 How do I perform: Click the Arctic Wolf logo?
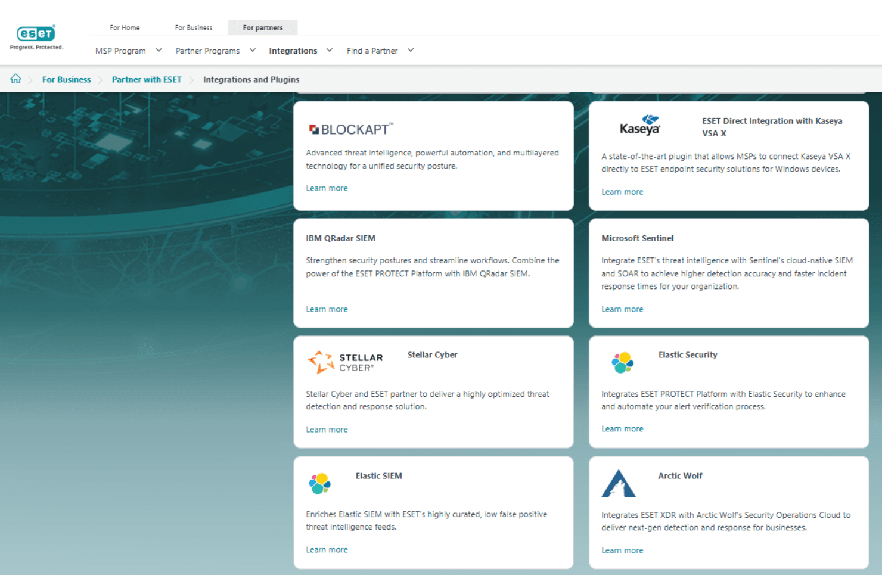coord(619,483)
